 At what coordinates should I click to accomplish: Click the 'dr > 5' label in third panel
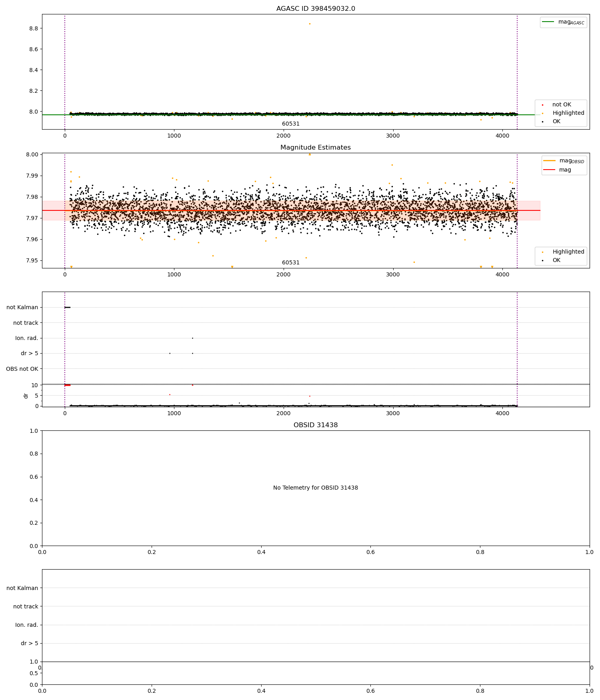click(30, 353)
